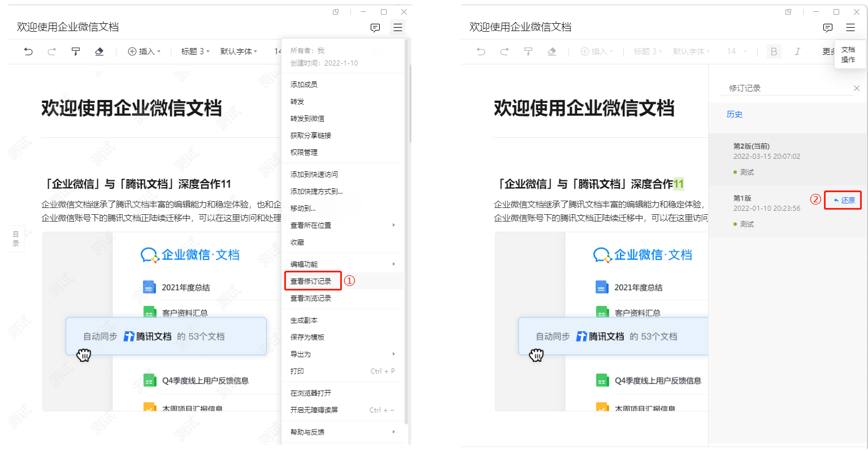Open 目录 outline button in left window
Image resolution: width=868 pixels, height=451 pixels.
16,238
